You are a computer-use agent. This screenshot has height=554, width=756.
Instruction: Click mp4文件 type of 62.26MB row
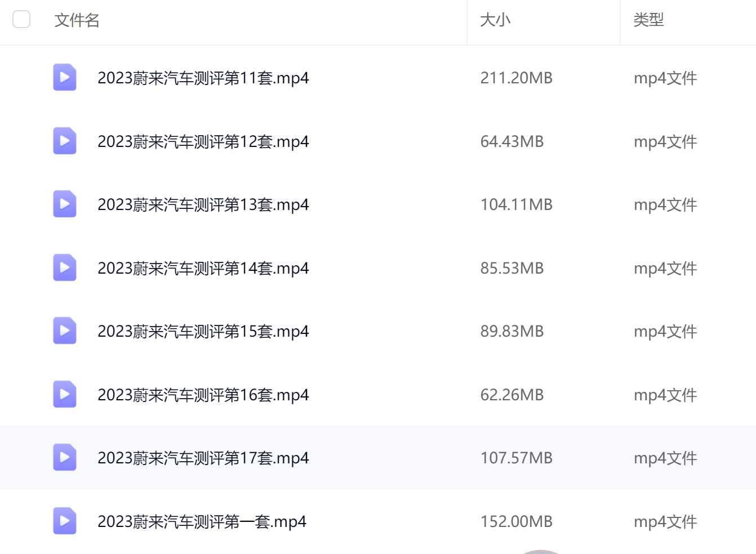tap(665, 395)
